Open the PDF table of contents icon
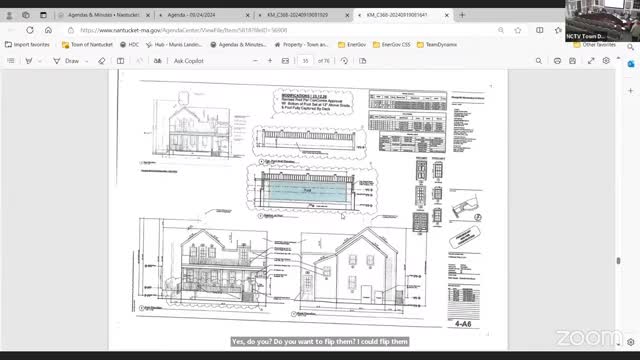 11,61
